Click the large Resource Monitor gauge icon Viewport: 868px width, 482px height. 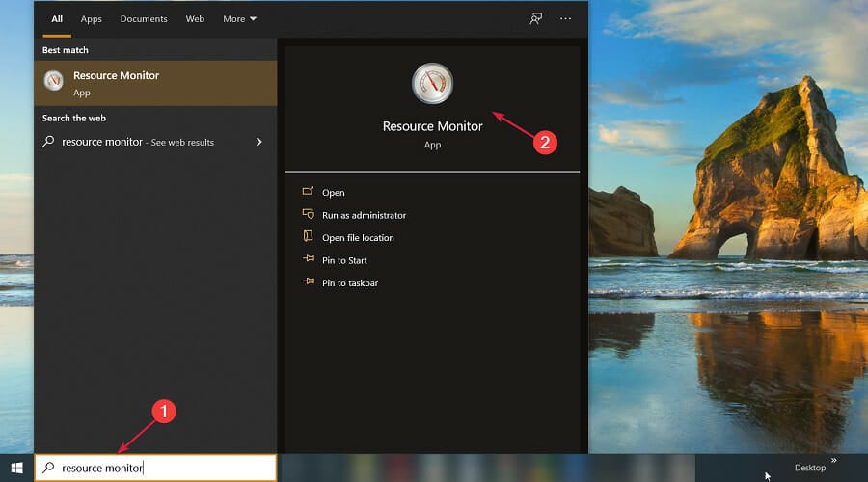[x=432, y=84]
